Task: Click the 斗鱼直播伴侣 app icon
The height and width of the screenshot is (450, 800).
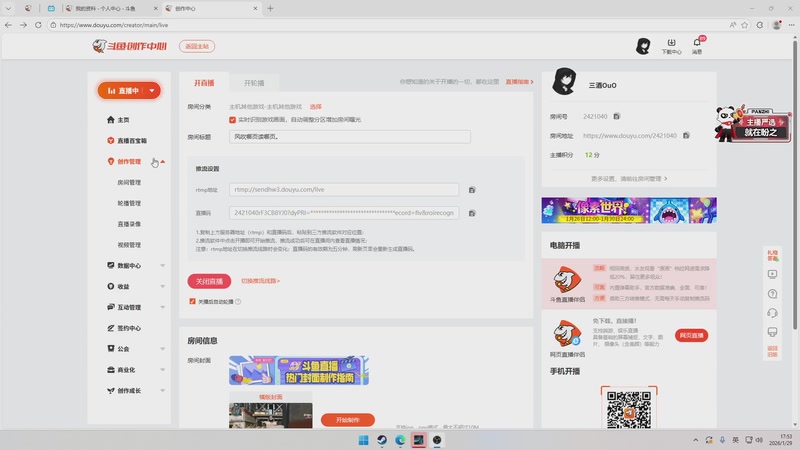Action: coord(567,280)
